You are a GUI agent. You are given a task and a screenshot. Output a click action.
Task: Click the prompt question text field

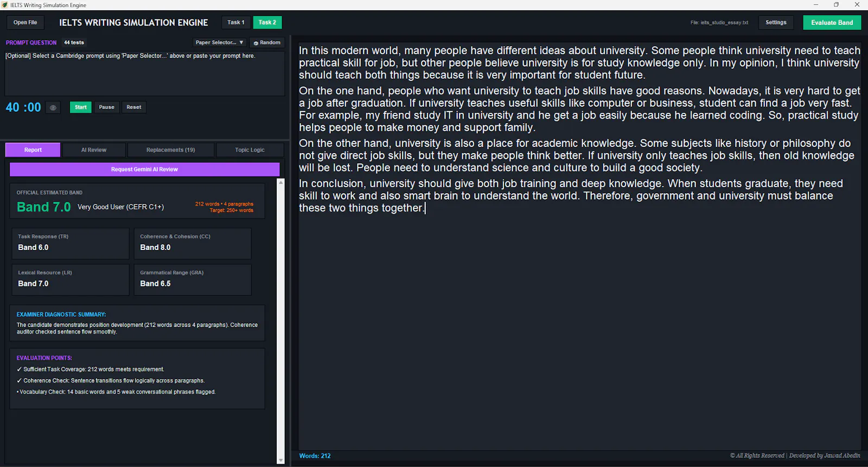tap(145, 73)
